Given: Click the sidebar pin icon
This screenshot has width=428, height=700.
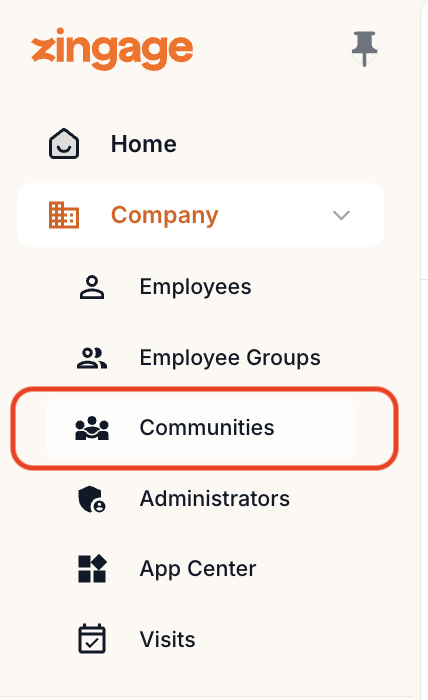Looking at the screenshot, I should pos(364,49).
